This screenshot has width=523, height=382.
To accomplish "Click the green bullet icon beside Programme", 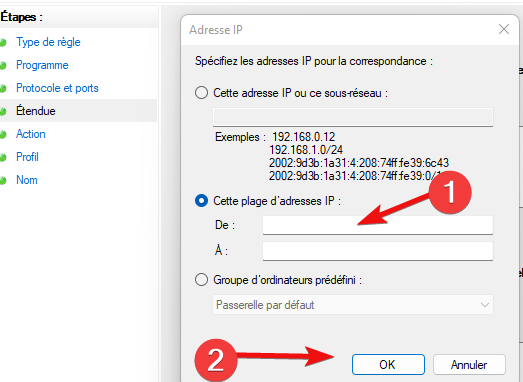I will (x=3, y=66).
